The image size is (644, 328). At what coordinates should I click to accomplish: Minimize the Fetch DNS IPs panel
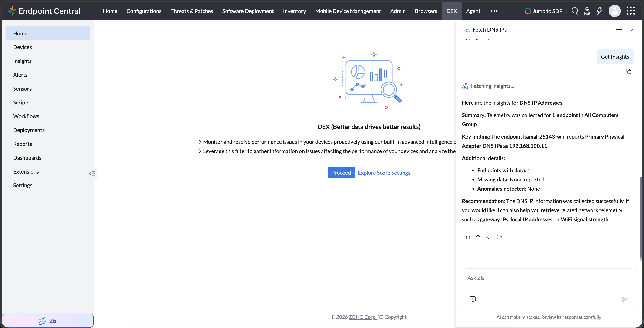coord(619,30)
